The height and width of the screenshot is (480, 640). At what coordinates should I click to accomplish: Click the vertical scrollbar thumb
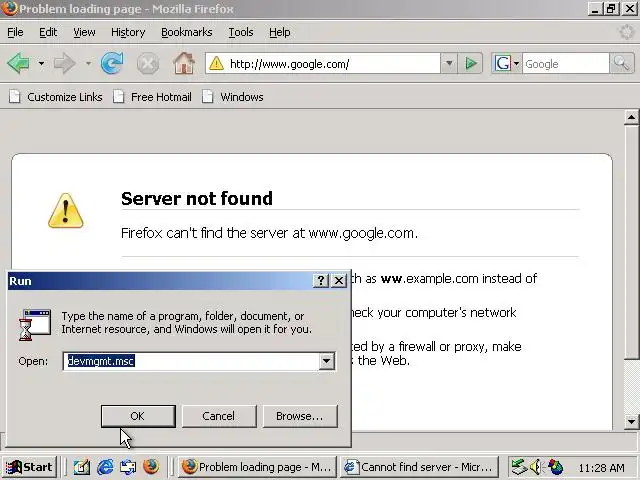(631, 242)
